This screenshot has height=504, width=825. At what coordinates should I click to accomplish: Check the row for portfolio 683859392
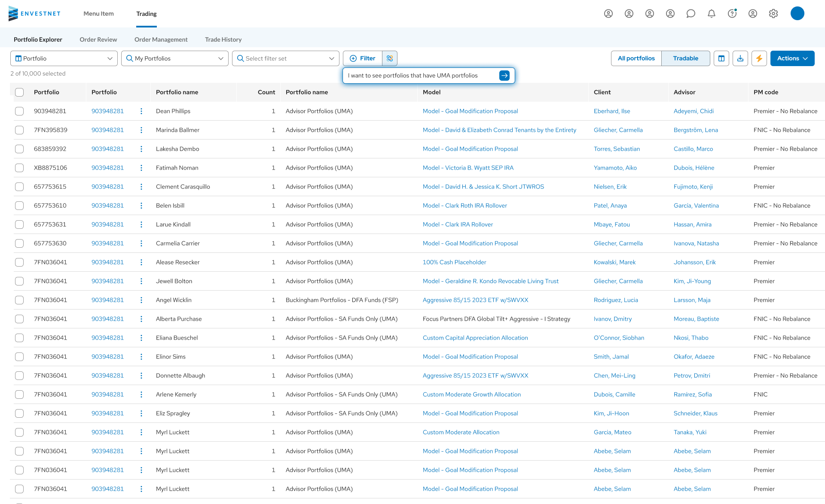click(x=19, y=149)
